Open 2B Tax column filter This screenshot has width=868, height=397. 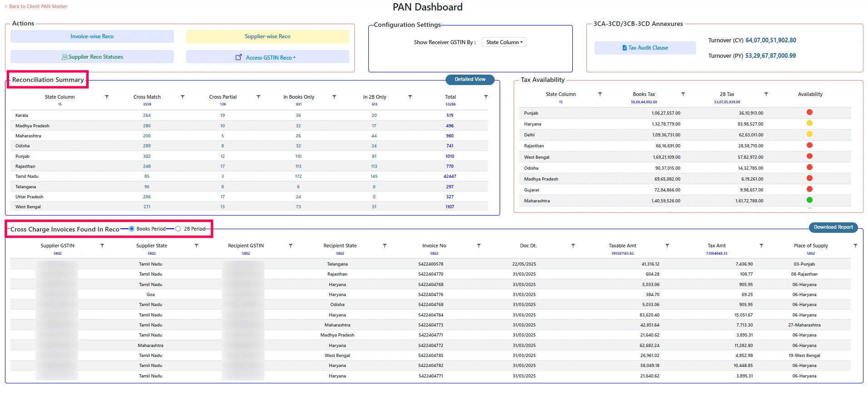[766, 94]
